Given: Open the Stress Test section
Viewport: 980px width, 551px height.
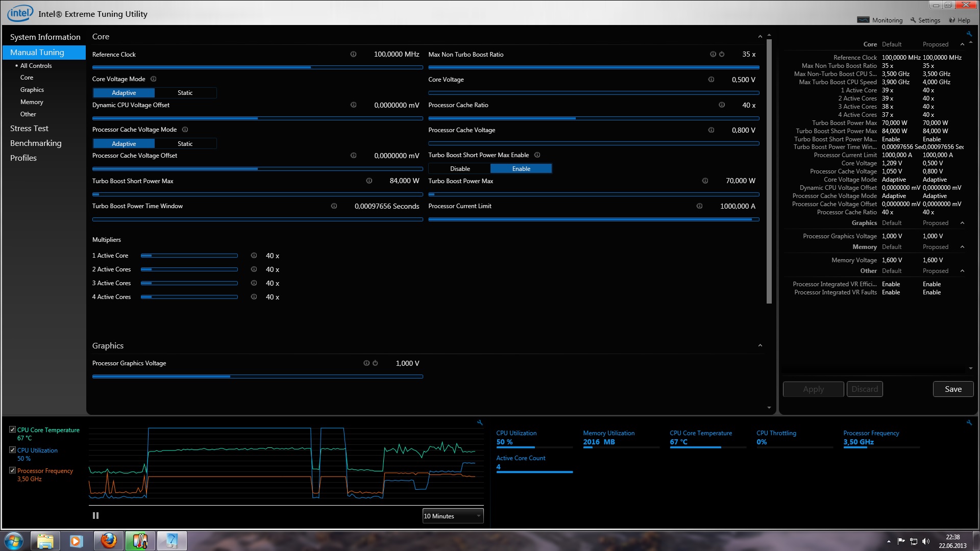Looking at the screenshot, I should coord(29,129).
